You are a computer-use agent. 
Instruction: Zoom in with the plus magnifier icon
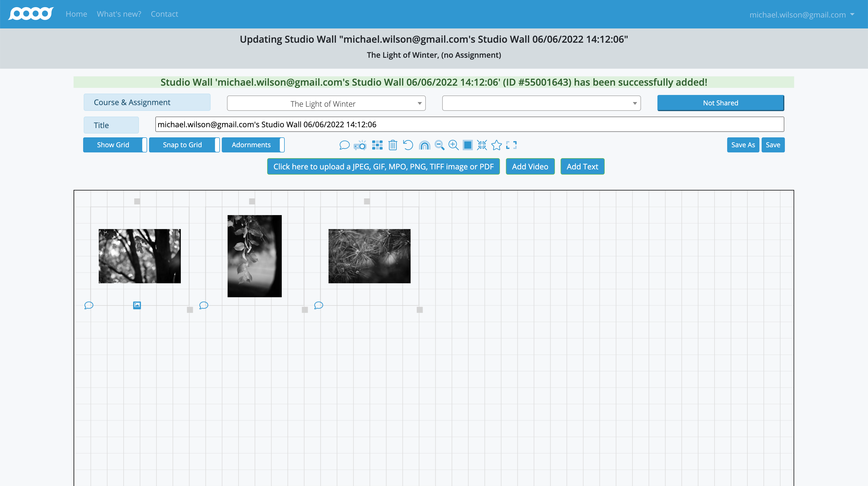[453, 145]
